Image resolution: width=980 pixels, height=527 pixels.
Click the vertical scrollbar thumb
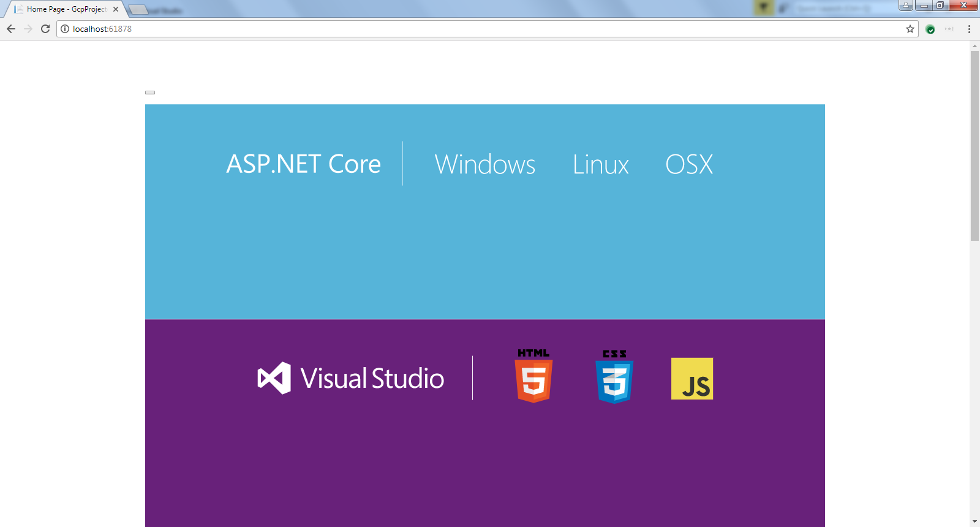point(974,146)
